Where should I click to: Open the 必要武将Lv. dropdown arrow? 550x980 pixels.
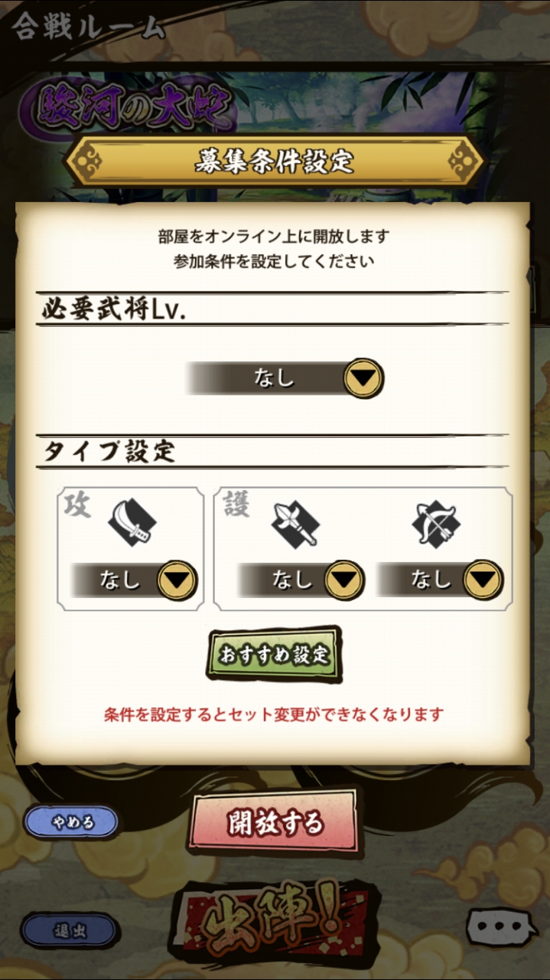[363, 377]
